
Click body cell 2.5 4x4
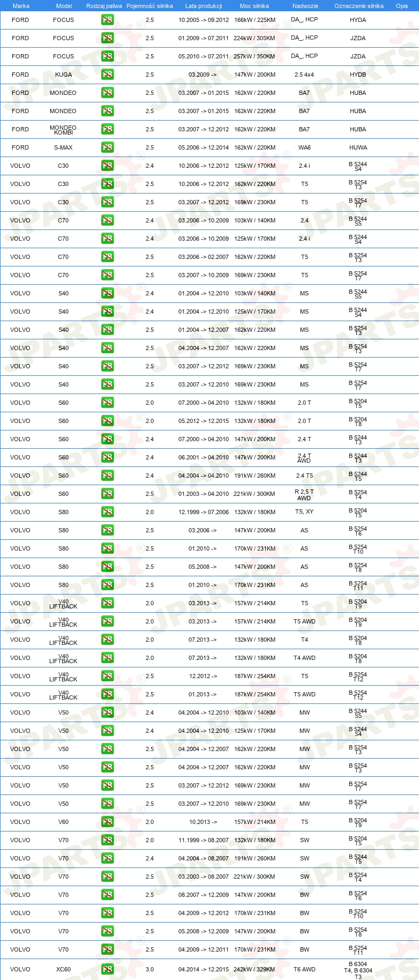pos(304,75)
